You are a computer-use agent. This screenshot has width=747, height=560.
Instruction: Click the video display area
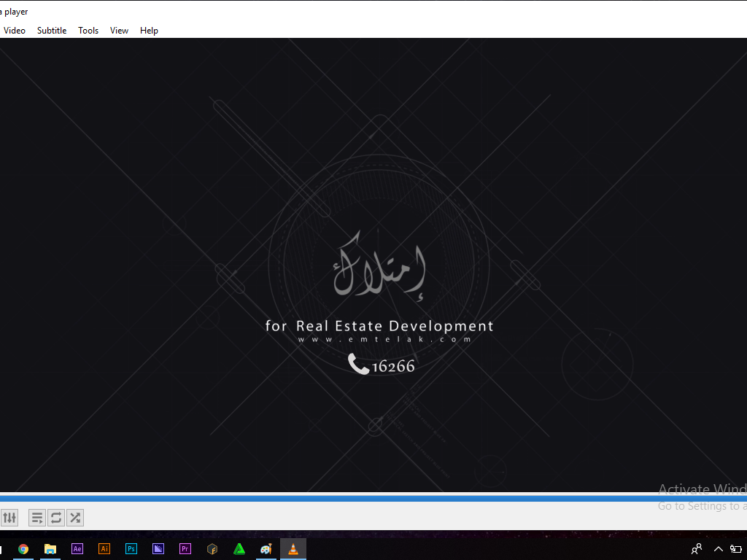point(373,265)
